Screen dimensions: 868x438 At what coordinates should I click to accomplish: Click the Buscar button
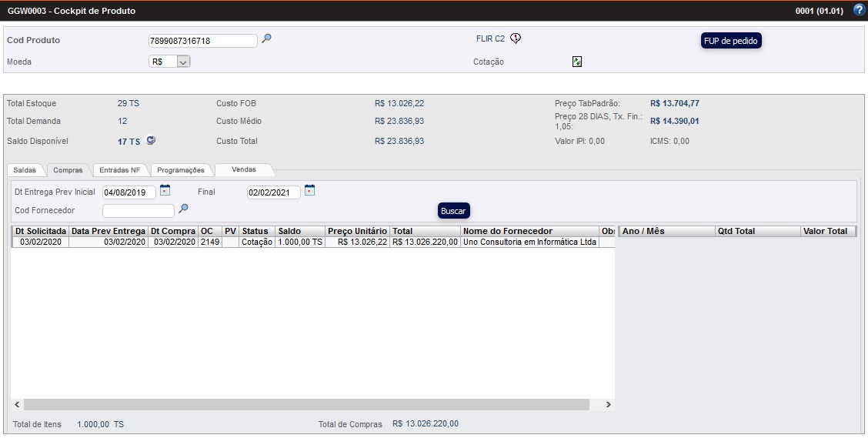coord(453,211)
